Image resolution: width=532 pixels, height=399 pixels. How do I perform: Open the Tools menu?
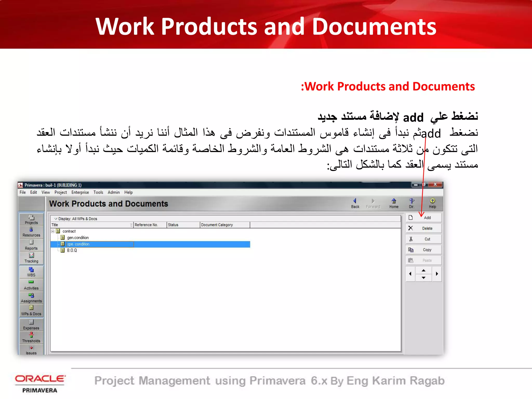pyautogui.click(x=98, y=192)
